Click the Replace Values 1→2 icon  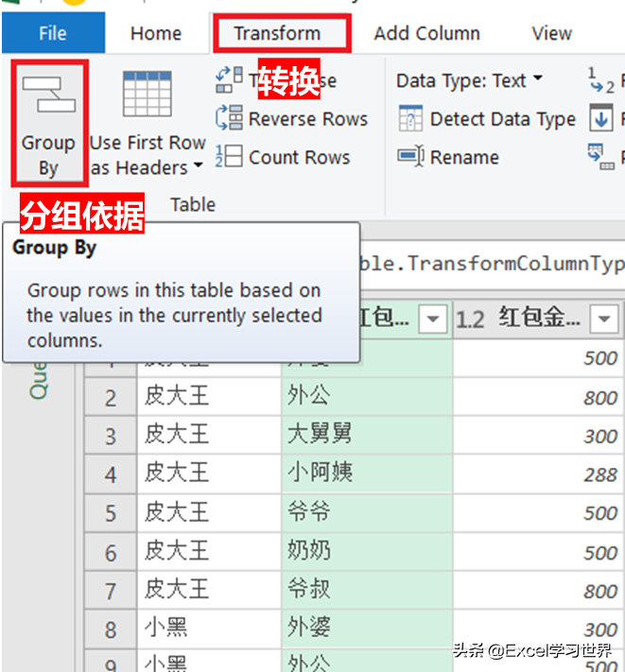[601, 80]
